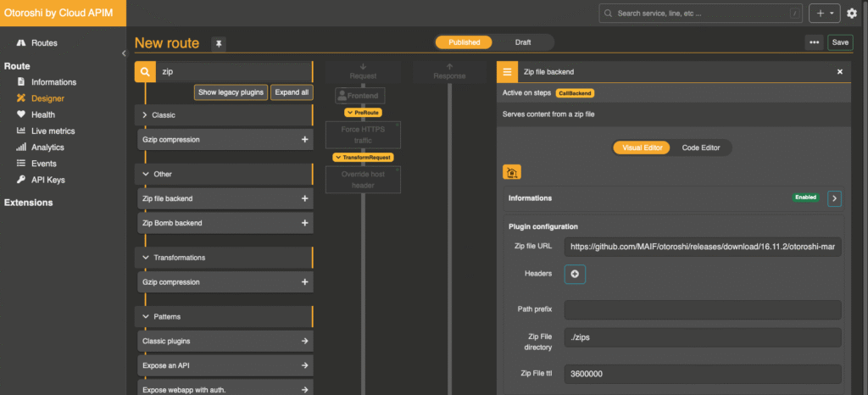Switch to the Code Editor view

[x=700, y=147]
